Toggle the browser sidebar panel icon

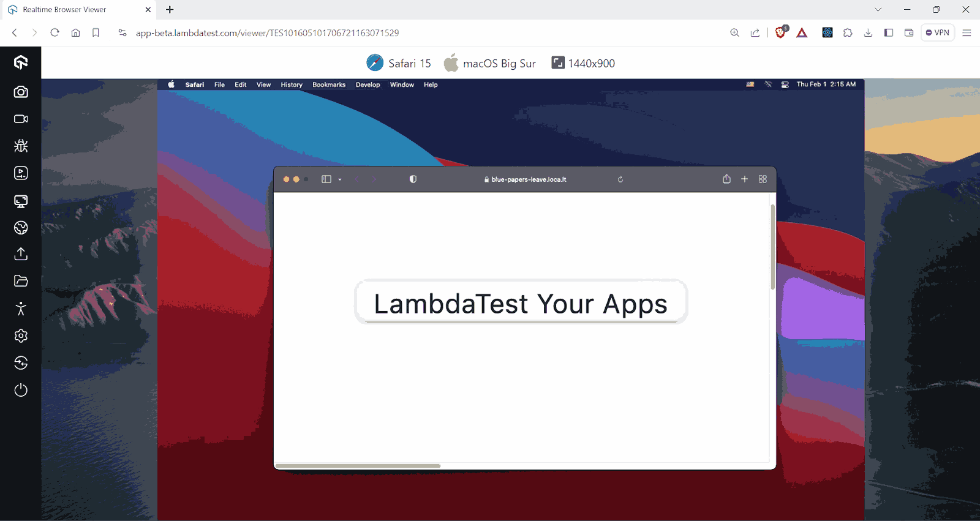pyautogui.click(x=889, y=33)
